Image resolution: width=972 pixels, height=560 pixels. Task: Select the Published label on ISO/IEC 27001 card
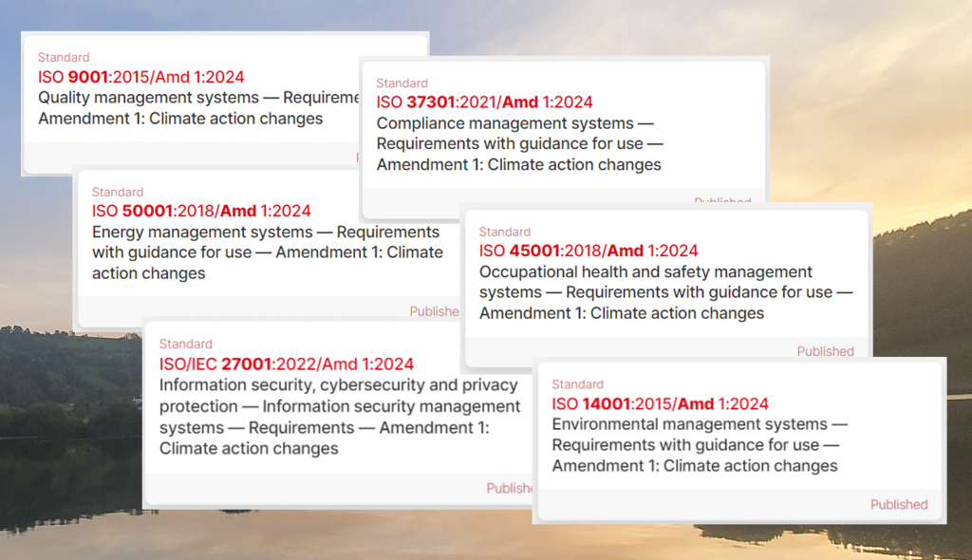pos(510,488)
